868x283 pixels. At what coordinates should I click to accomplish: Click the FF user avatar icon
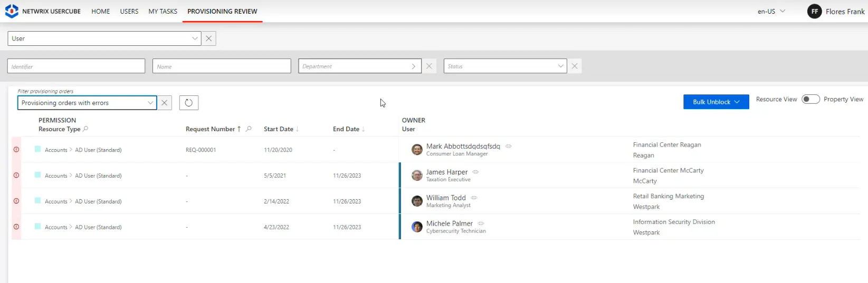[x=815, y=11]
